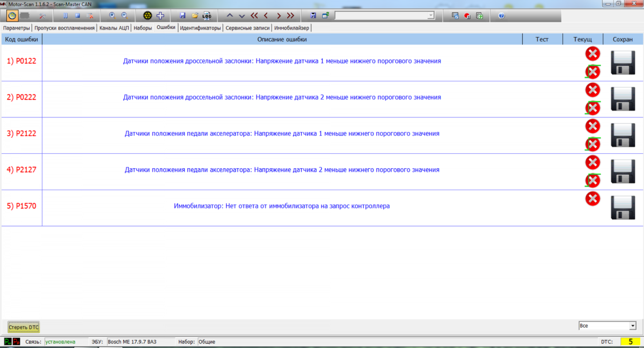Select error code '3) P2122'
This screenshot has height=348, width=644.
pos(21,134)
